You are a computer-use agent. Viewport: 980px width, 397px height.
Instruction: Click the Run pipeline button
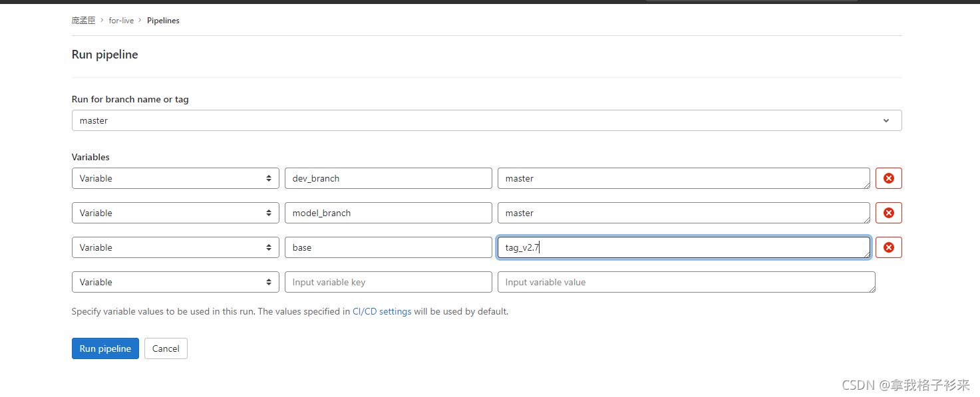point(105,348)
